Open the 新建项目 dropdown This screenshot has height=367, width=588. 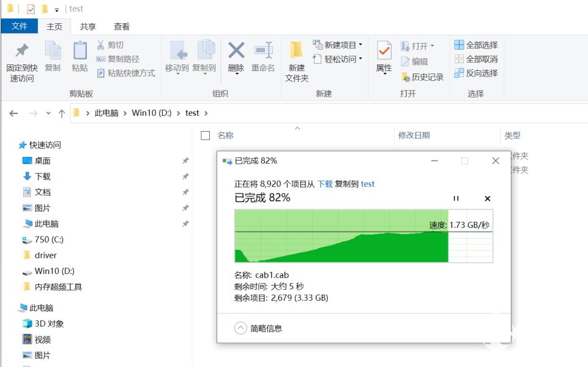[338, 45]
